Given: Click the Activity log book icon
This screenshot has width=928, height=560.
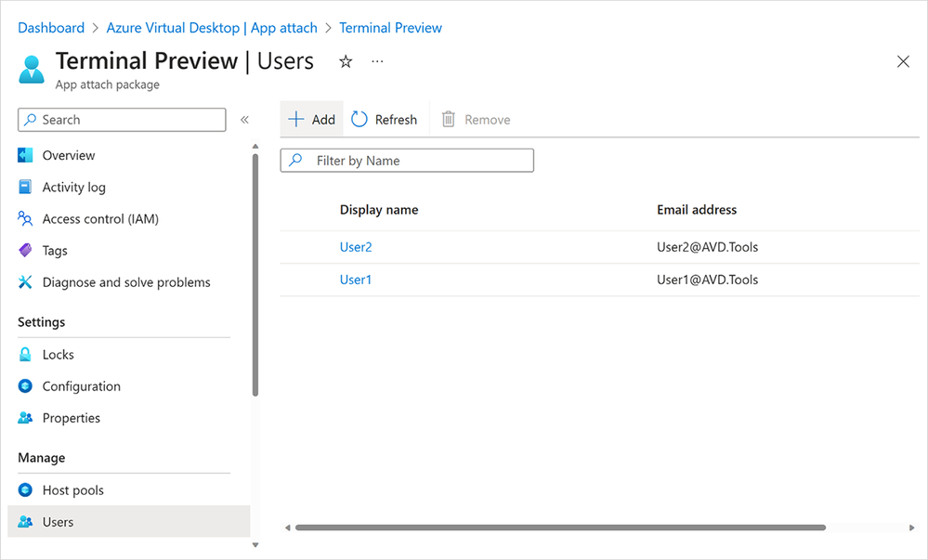Looking at the screenshot, I should (x=25, y=187).
